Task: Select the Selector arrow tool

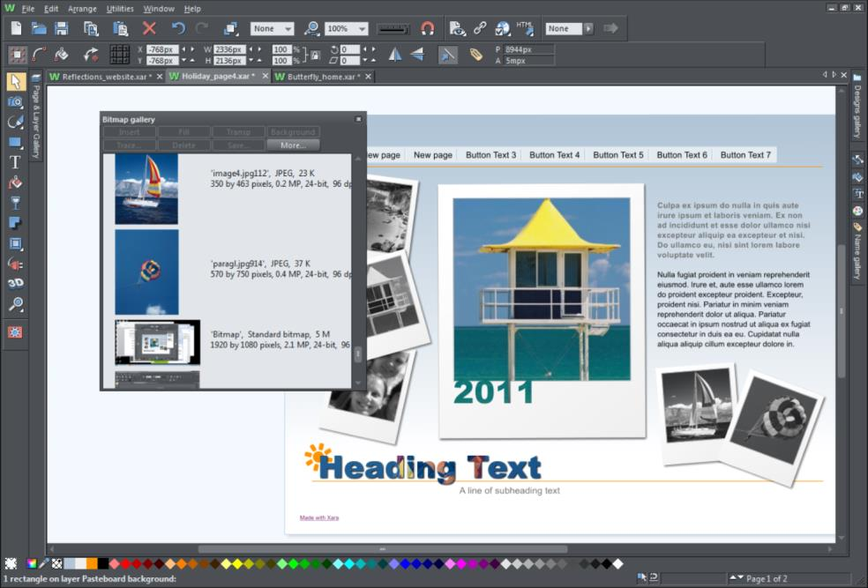Action: 15,81
